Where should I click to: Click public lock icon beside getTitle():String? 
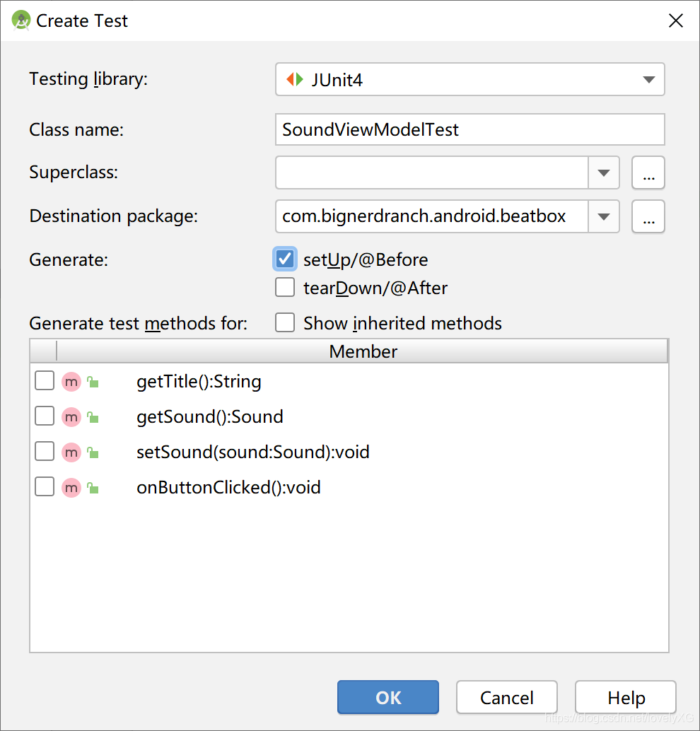click(93, 382)
